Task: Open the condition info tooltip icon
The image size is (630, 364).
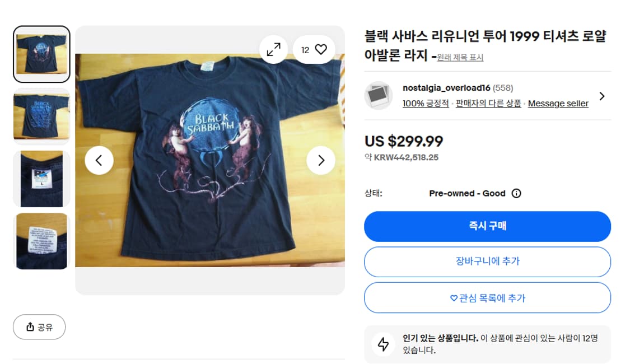Action: click(x=515, y=193)
